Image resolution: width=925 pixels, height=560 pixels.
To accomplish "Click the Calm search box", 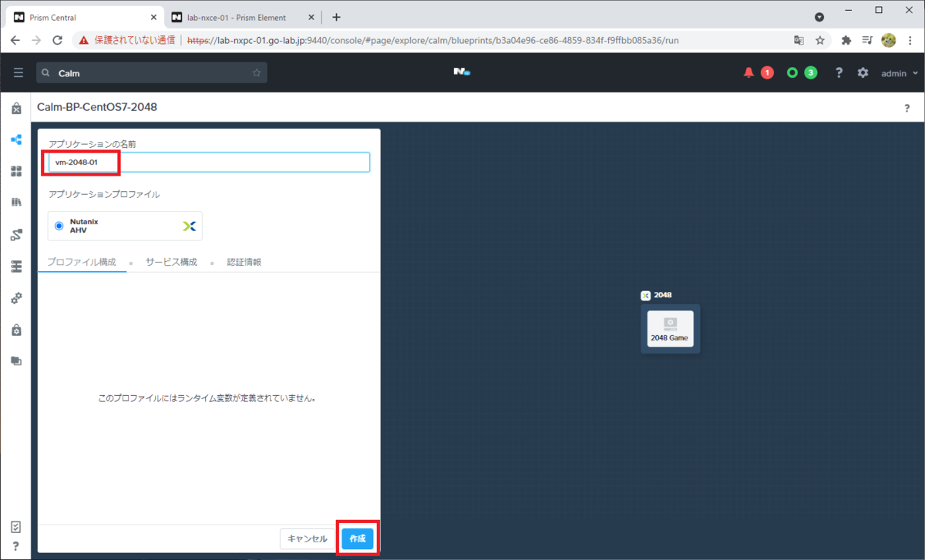I will click(152, 73).
